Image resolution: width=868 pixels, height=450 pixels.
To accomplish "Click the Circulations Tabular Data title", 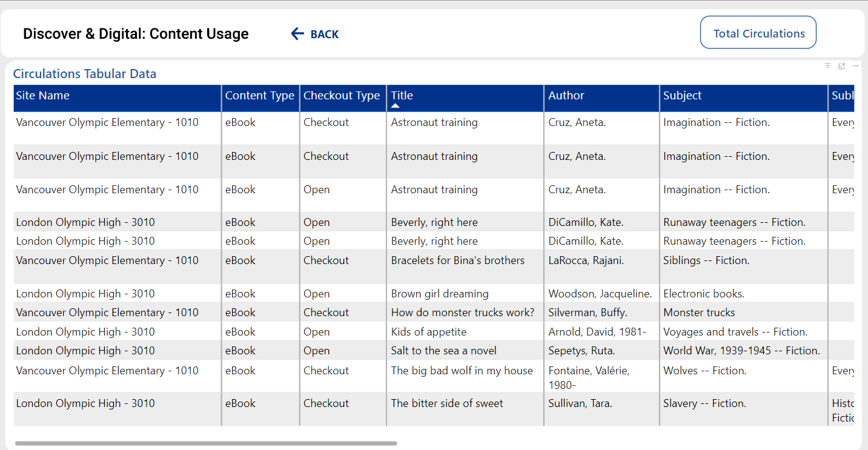I will point(84,73).
